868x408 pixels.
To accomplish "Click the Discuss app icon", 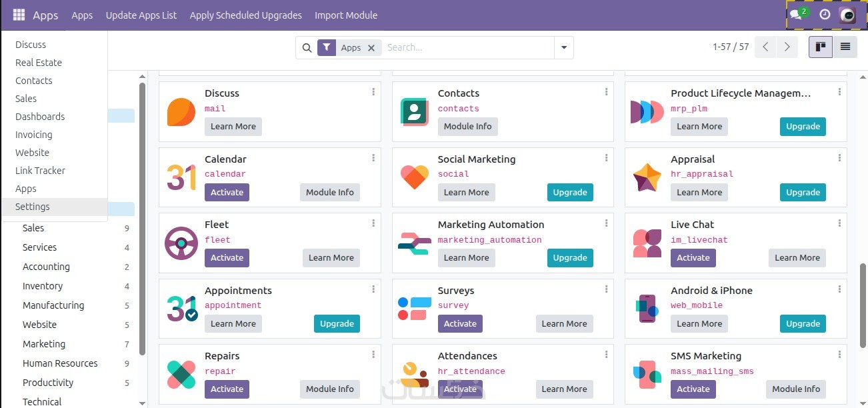I will click(x=181, y=111).
